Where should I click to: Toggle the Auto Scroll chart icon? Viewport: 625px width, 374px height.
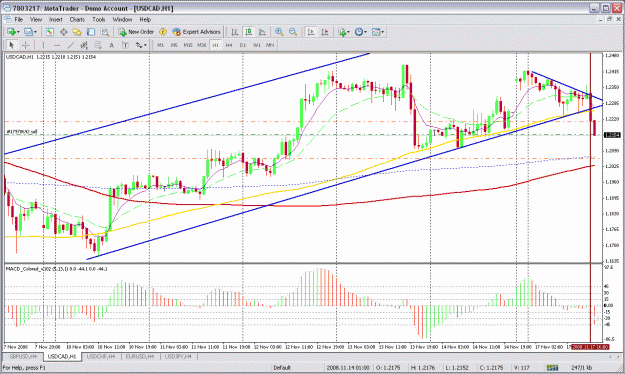coord(311,32)
